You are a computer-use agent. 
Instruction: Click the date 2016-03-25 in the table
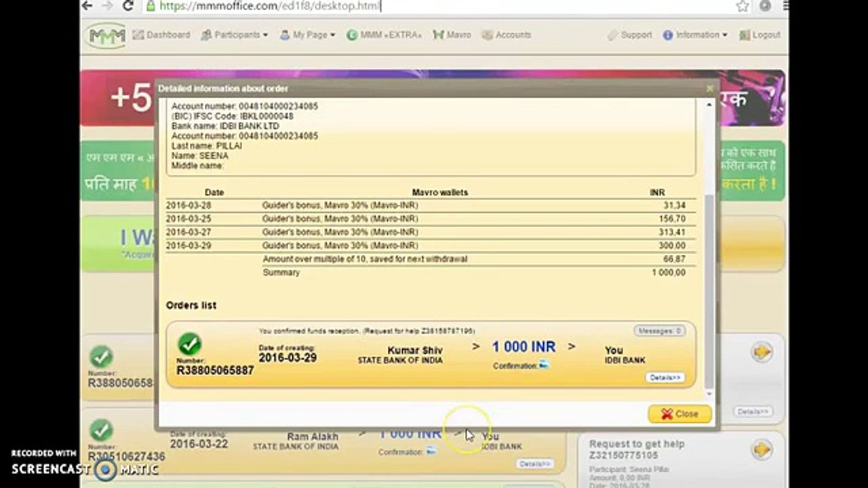189,219
